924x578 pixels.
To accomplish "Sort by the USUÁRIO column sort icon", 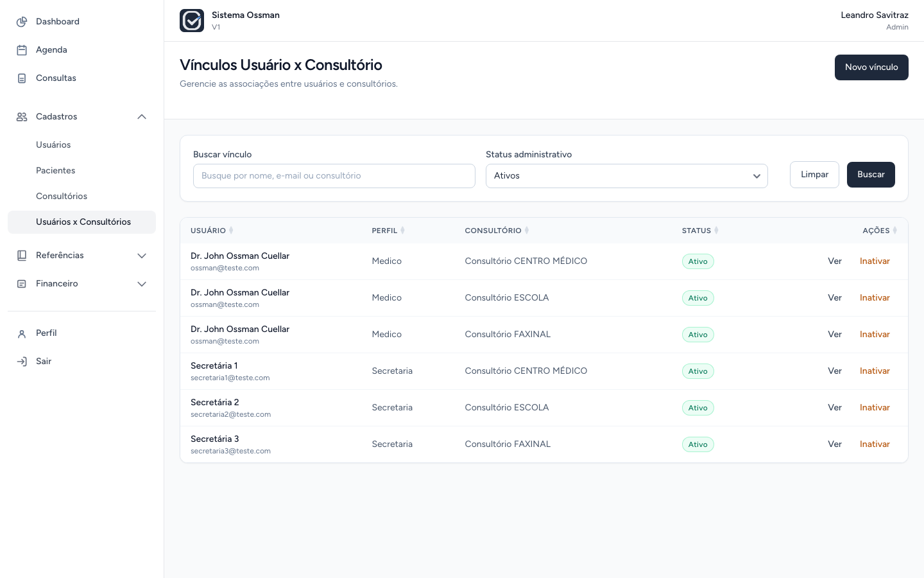I will tap(231, 231).
